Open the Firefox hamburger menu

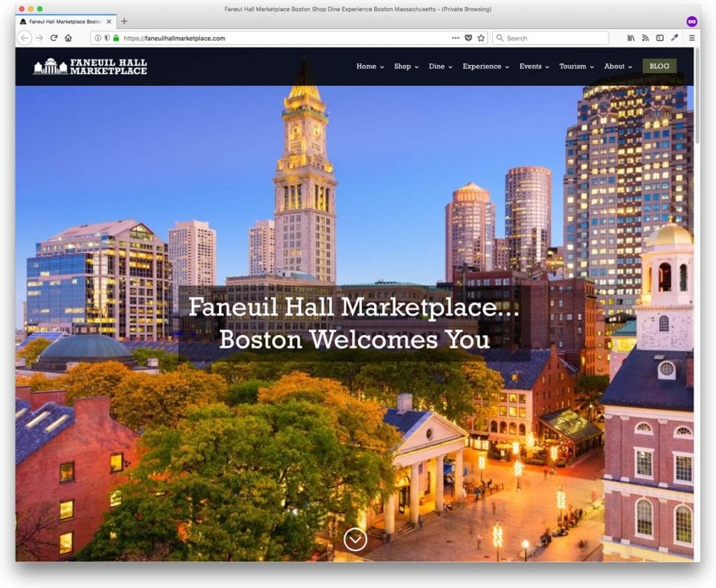click(692, 38)
